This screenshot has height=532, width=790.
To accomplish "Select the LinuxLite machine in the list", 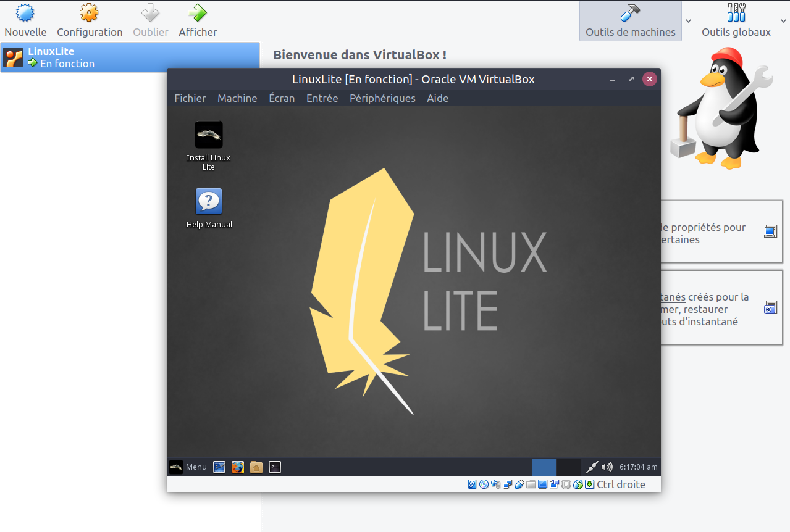I will point(130,57).
